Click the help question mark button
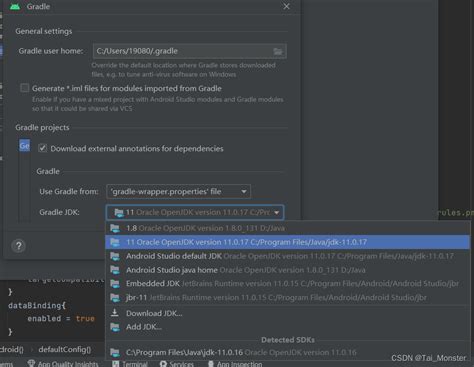The image size is (474, 367). [19, 246]
